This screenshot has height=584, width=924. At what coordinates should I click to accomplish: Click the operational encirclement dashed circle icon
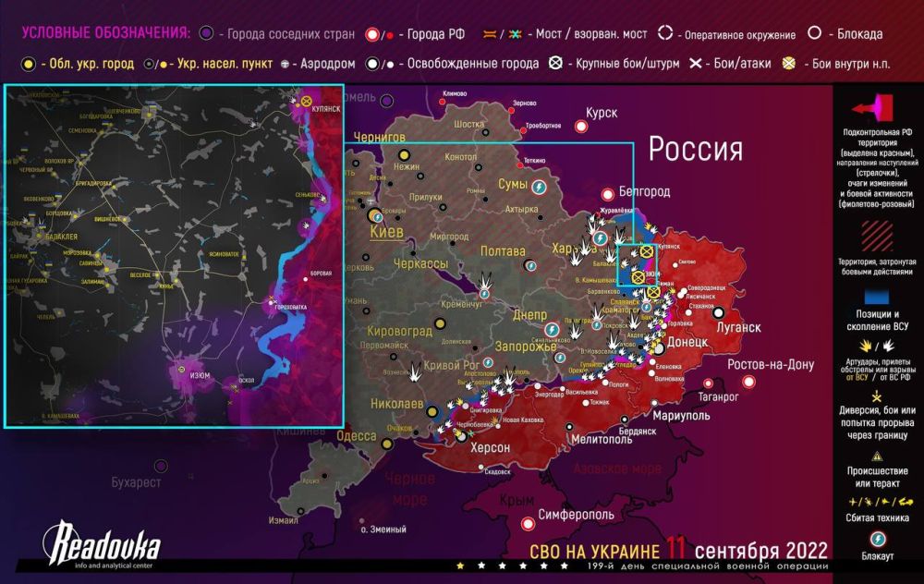(x=666, y=34)
